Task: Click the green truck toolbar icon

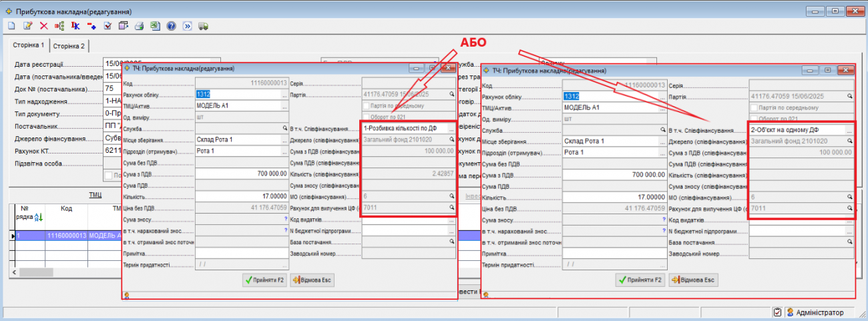Action: tap(203, 26)
